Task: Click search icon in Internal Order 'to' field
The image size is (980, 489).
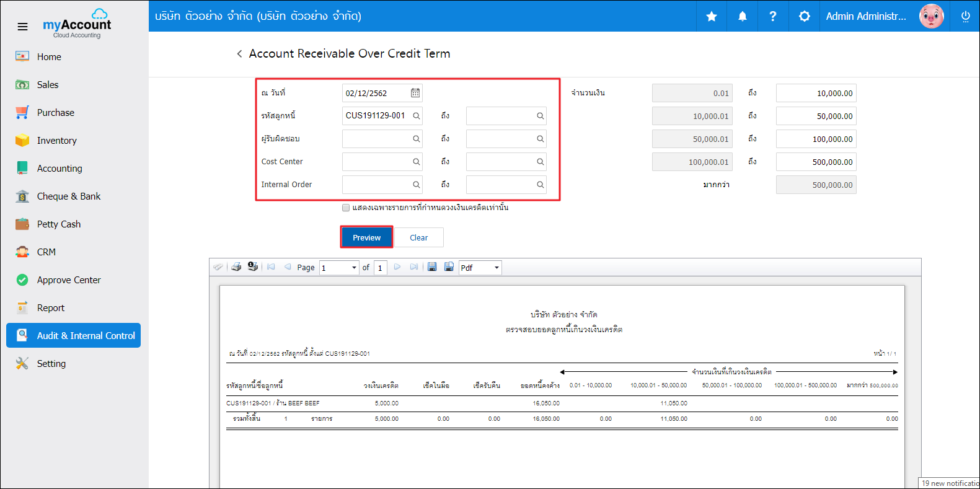Action: 541,185
